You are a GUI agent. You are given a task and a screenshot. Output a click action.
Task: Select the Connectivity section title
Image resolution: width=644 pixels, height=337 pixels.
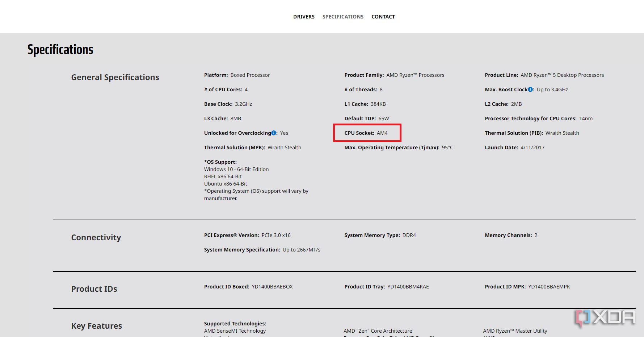96,237
